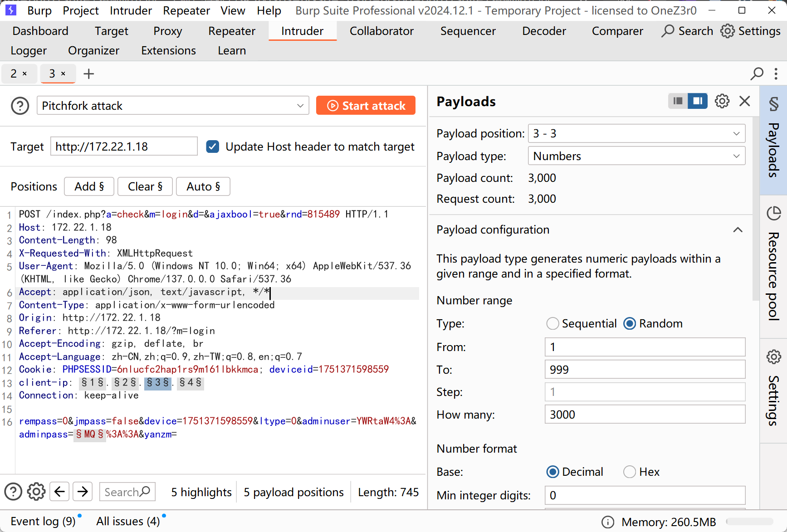Collapse the Payload configuration section
This screenshot has width=787, height=532.
(738, 230)
